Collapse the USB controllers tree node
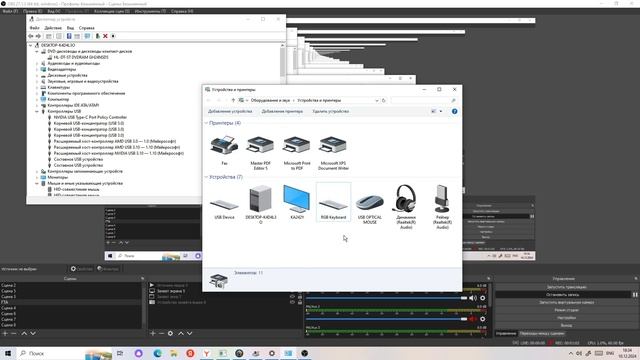640x360 pixels. (37, 111)
